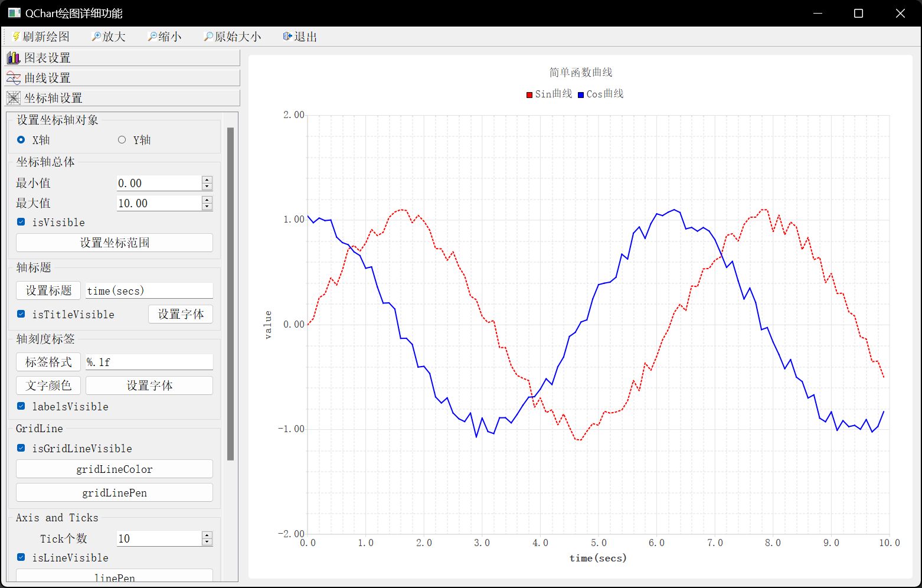Click the bar chart icon of 图表设置
This screenshot has height=588, width=922.
tap(14, 58)
